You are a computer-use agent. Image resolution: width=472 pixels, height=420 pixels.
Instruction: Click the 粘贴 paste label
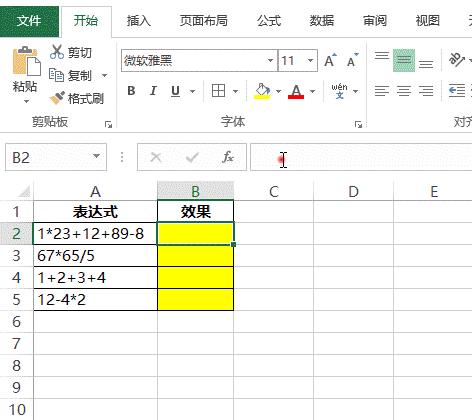pyautogui.click(x=25, y=87)
